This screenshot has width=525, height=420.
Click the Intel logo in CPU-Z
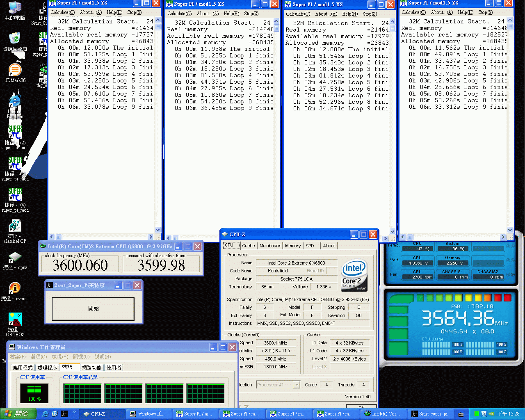[354, 275]
